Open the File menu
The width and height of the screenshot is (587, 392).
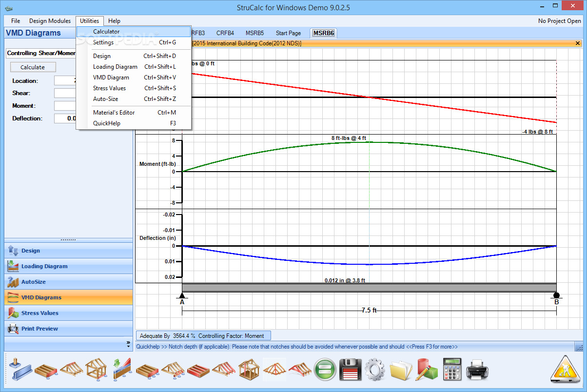(x=16, y=21)
